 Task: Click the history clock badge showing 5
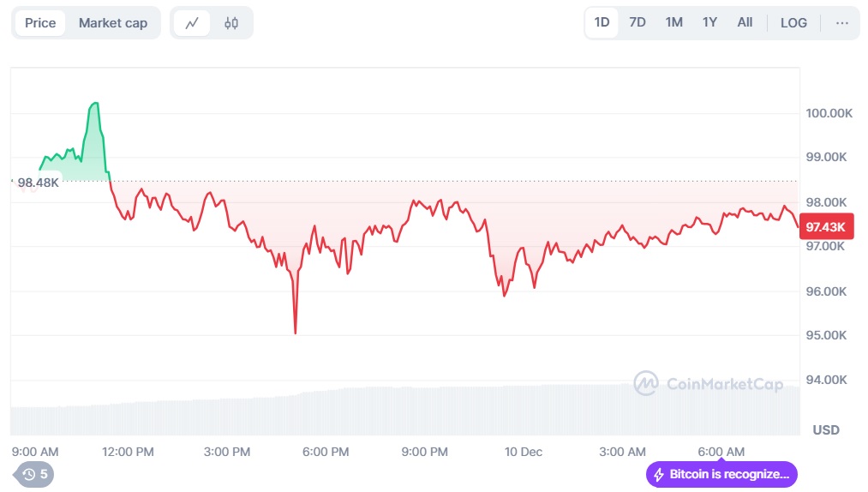click(34, 474)
